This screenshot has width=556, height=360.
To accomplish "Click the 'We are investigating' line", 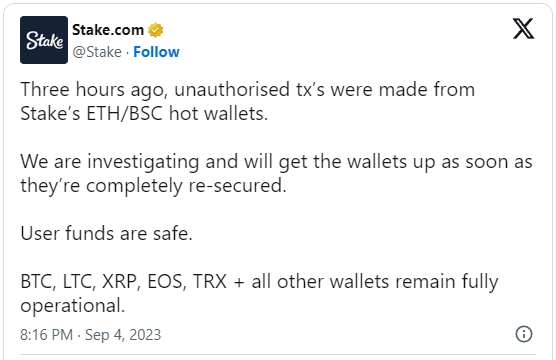I will pyautogui.click(x=276, y=162).
